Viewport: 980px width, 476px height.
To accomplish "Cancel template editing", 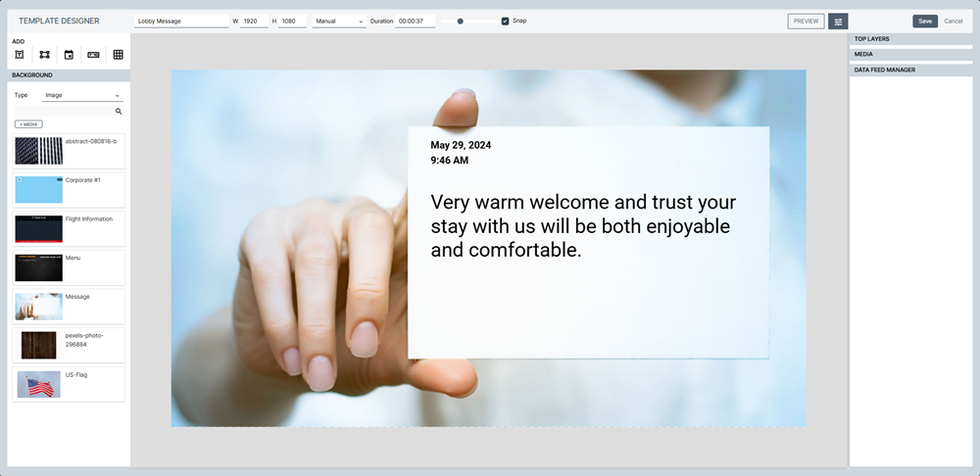I will click(x=954, y=22).
